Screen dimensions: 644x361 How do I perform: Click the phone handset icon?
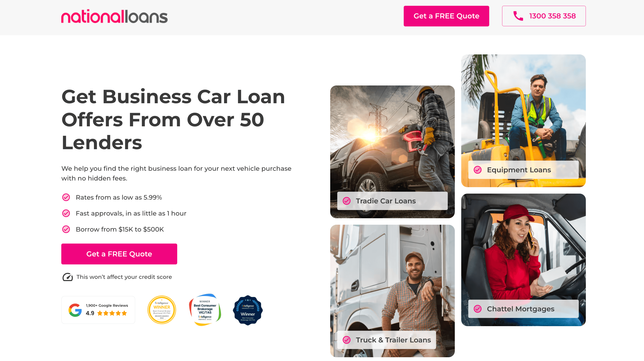(x=518, y=16)
